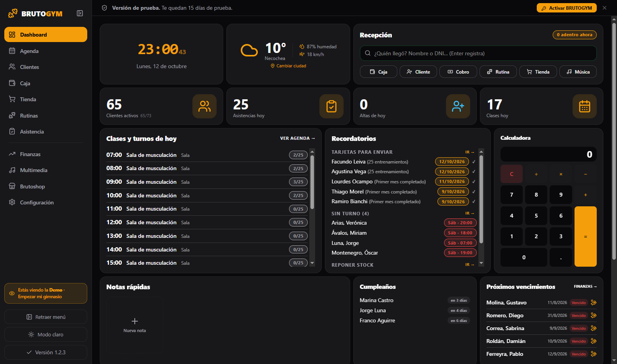This screenshot has width=617, height=364.
Task: Click the renew icon next to Roldán, Damián
Action: click(594, 341)
